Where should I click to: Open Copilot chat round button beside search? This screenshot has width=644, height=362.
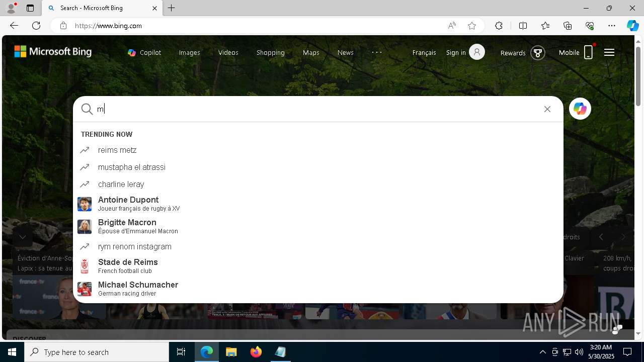click(x=580, y=109)
